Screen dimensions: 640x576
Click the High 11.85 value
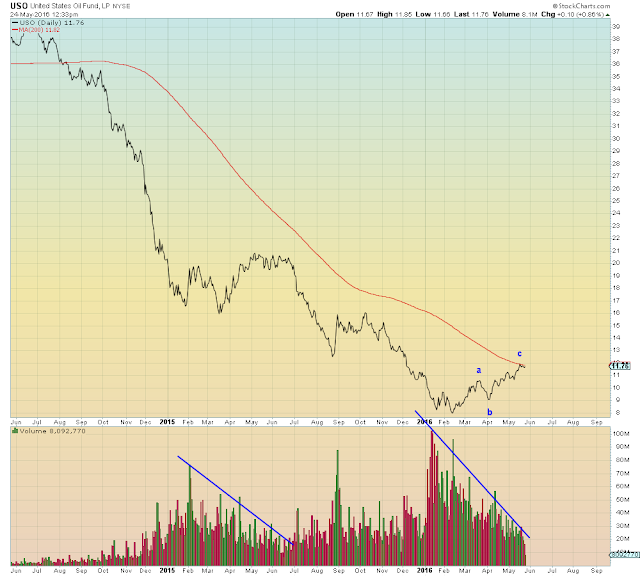[x=394, y=14]
